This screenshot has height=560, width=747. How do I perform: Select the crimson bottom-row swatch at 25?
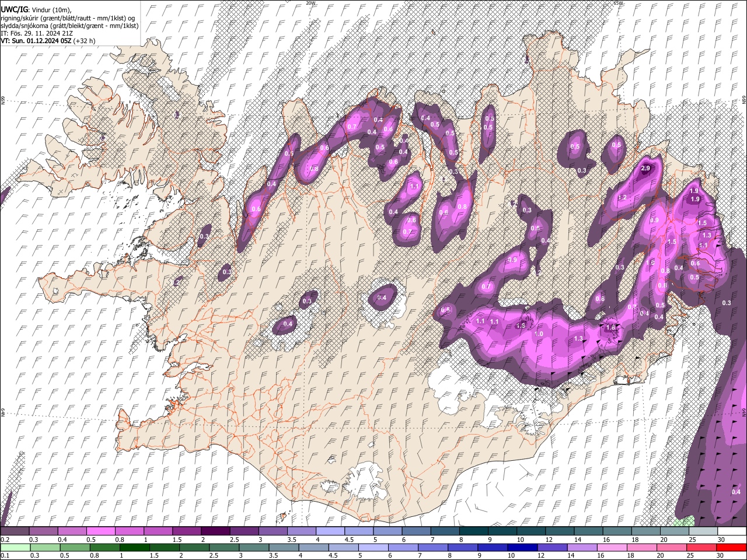(x=703, y=547)
